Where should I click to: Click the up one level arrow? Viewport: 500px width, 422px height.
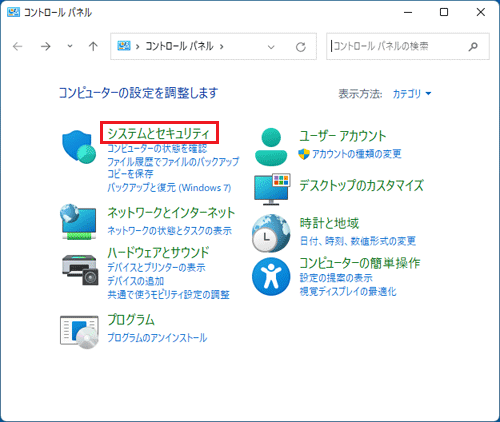pyautogui.click(x=93, y=46)
